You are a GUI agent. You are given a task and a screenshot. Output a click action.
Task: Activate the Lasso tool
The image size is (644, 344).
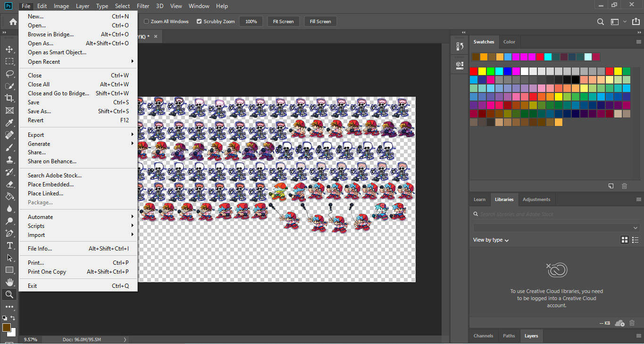click(9, 74)
